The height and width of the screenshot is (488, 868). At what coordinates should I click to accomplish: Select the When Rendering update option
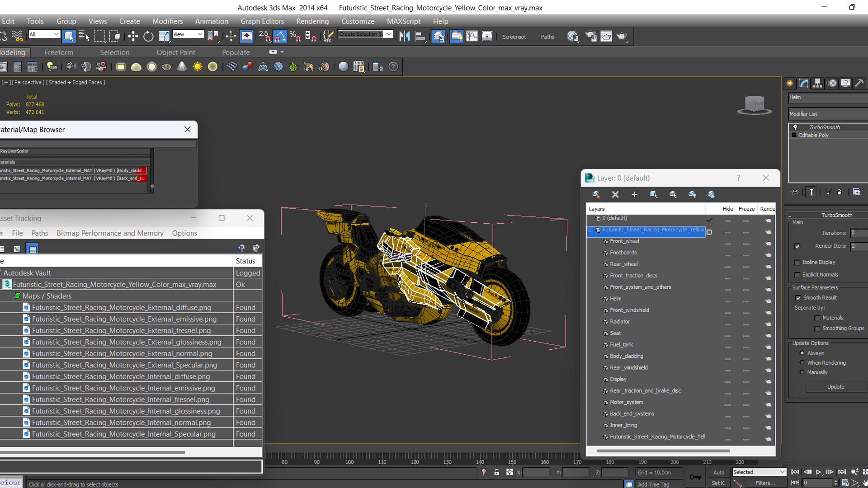point(802,362)
